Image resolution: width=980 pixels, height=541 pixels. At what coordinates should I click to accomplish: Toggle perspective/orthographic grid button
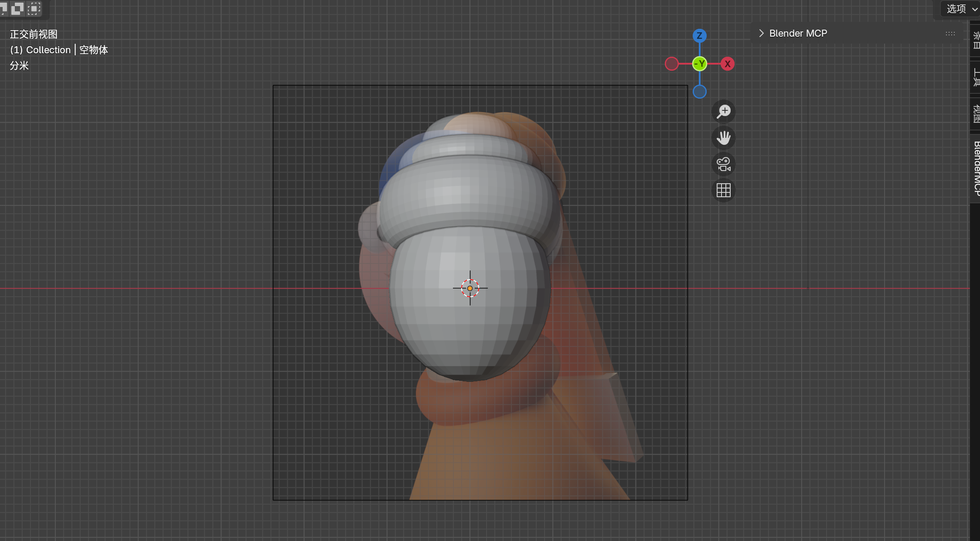point(723,190)
